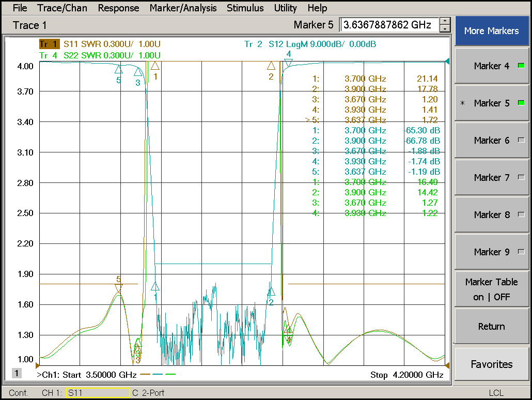The image size is (532, 400).
Task: Click the 1.00 Y-axis scale label
Action: pyautogui.click(x=25, y=359)
